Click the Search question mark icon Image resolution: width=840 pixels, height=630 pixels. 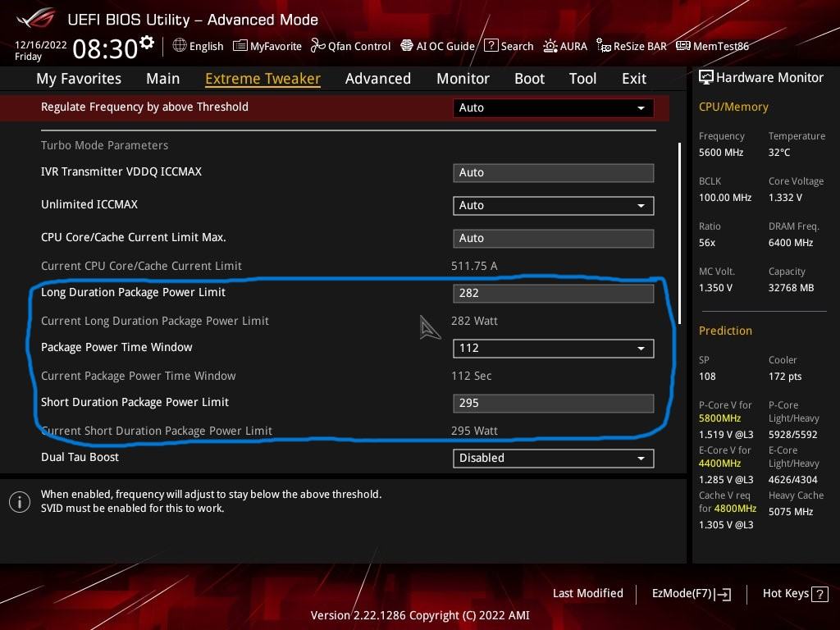tap(491, 46)
